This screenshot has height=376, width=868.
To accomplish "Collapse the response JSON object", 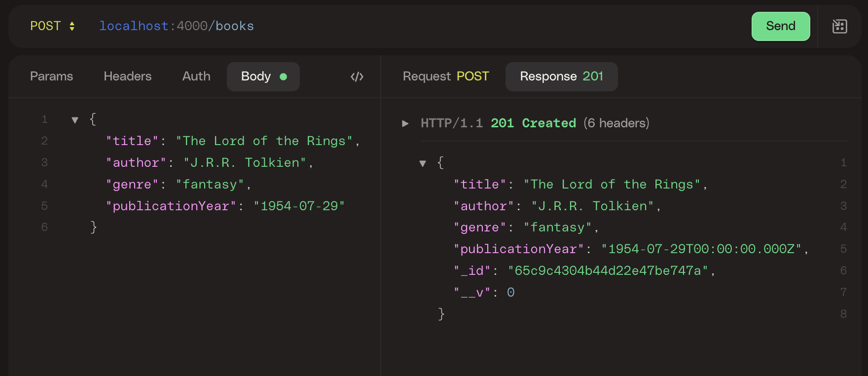I will pos(423,163).
